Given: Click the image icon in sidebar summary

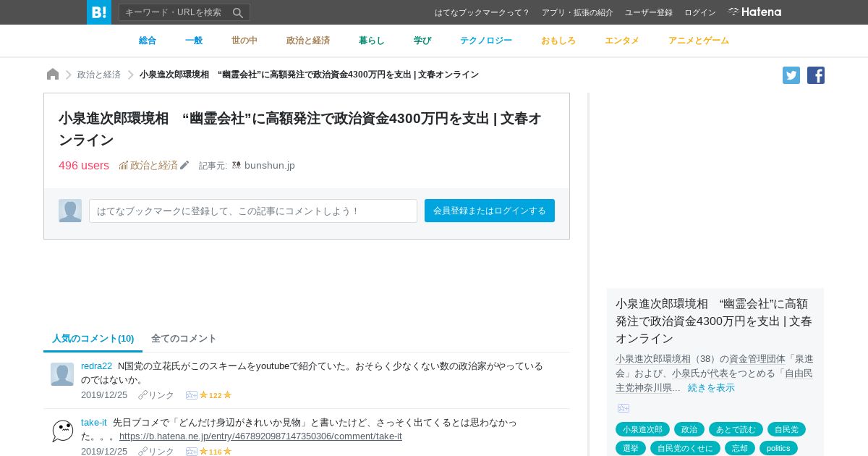Looking at the screenshot, I should point(624,408).
